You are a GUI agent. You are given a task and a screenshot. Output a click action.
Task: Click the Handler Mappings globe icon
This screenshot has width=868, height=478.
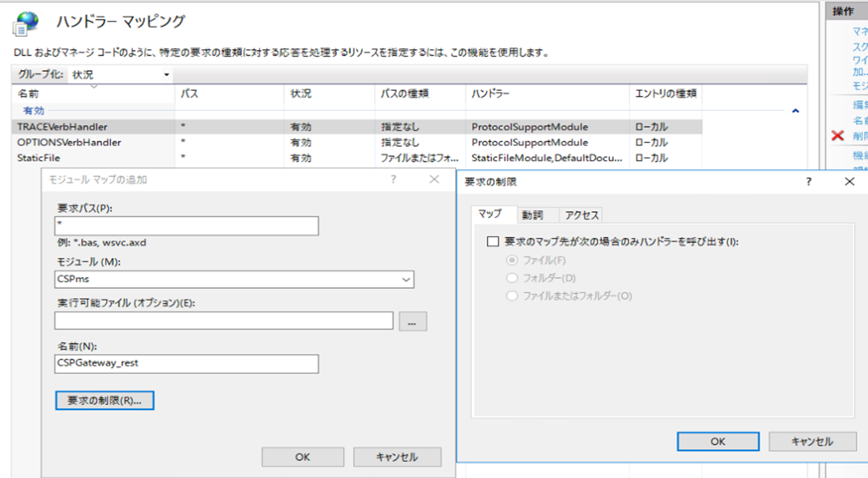[25, 23]
